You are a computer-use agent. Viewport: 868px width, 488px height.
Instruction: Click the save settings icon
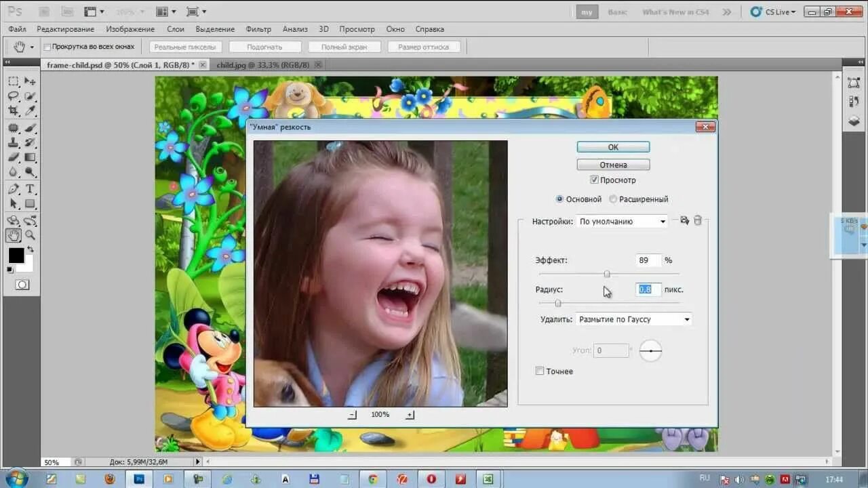tap(684, 220)
